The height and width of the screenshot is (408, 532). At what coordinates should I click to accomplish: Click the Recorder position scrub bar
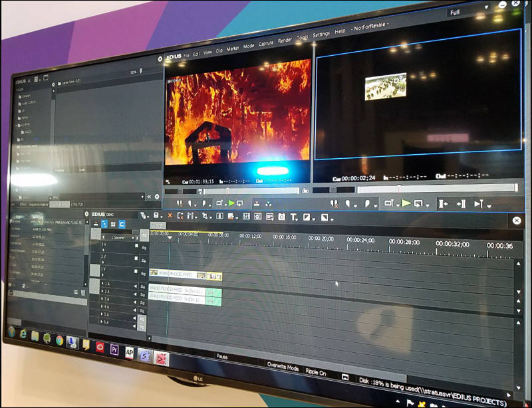438,188
